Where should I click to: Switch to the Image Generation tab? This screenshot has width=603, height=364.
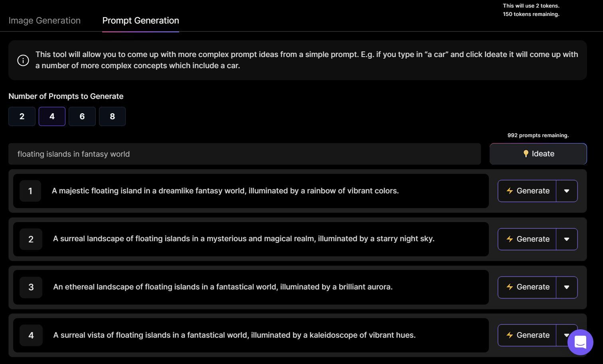(x=44, y=21)
